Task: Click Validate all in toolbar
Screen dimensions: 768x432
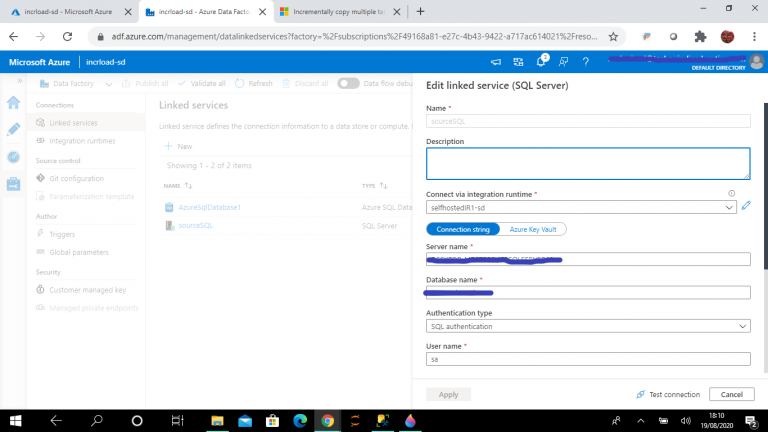Action: coord(202,84)
